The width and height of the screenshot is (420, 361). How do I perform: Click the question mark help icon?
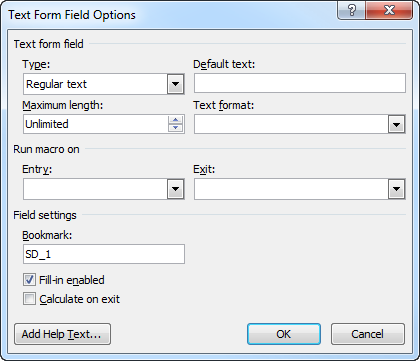[352, 10]
